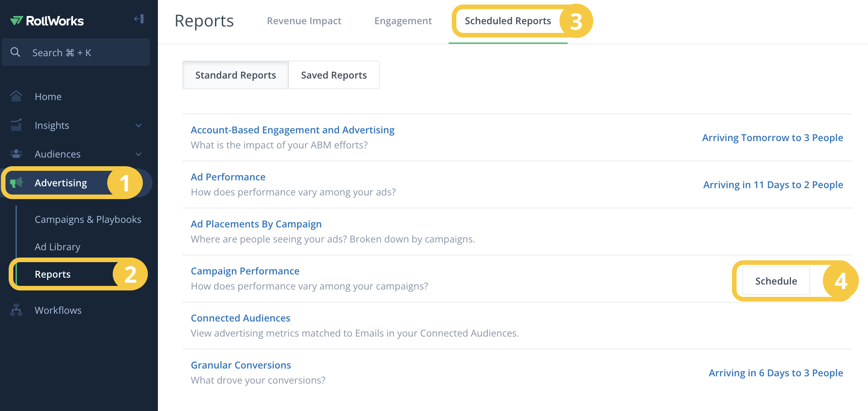The image size is (868, 411).
Task: Expand the Insights menu chevron
Action: pos(139,125)
